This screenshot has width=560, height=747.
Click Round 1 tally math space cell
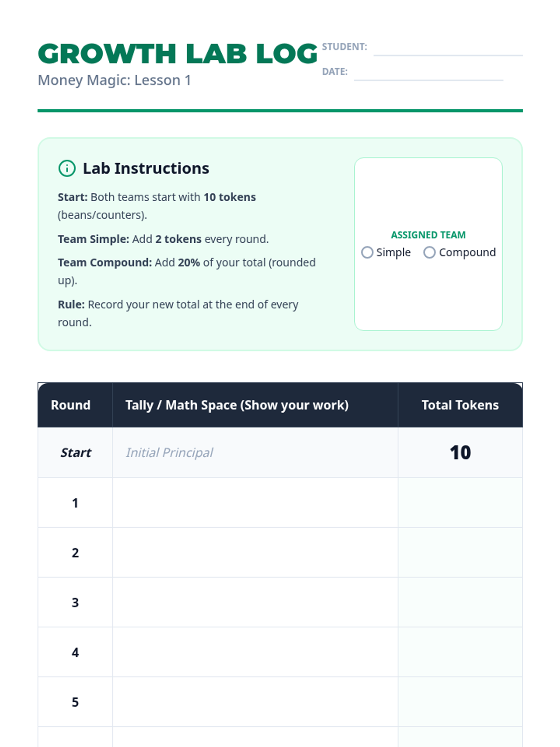255,503
